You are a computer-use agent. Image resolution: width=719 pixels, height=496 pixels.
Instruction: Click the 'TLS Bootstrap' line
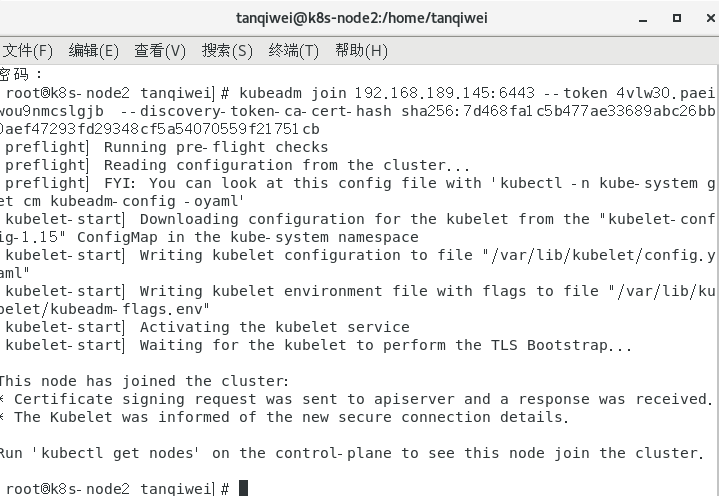[385, 345]
